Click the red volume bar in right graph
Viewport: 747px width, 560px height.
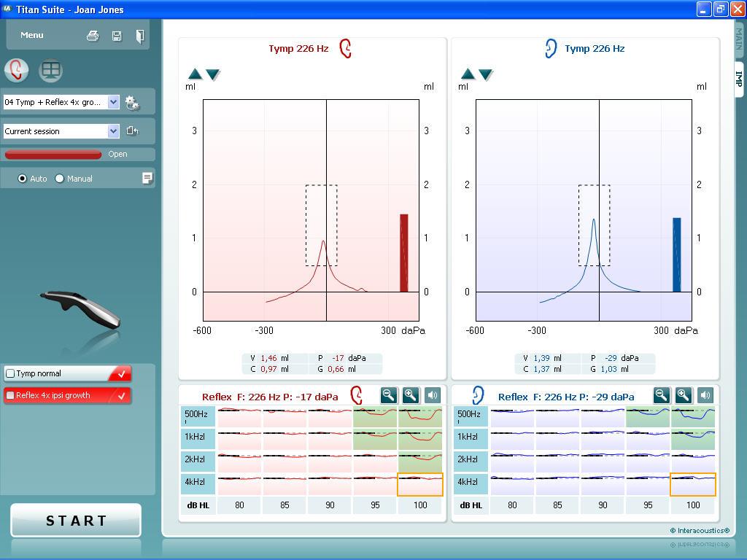tap(403, 253)
